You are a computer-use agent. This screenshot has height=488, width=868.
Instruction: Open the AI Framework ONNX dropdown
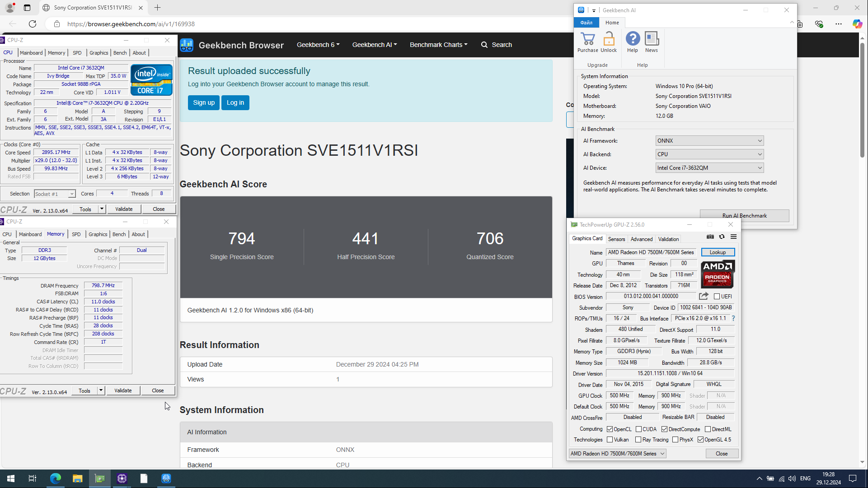coord(709,141)
